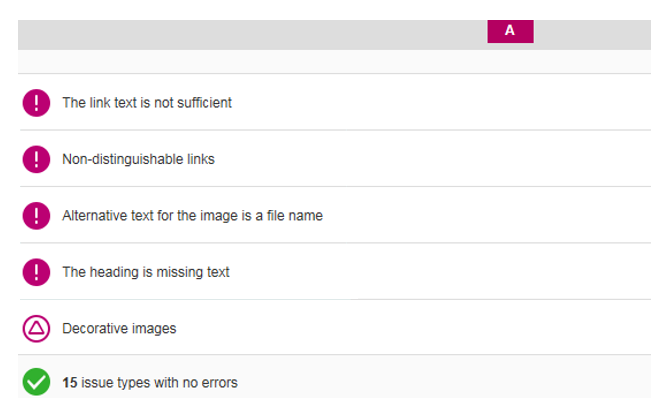670x410 pixels.
Task: Click error icon beside 'Non-distinguishable links'
Action: (36, 159)
